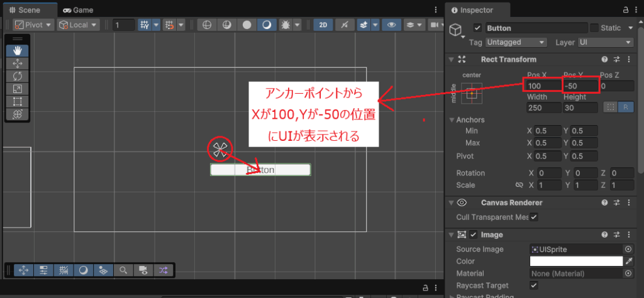The height and width of the screenshot is (298, 644).
Task: Click the Source Image object picker circle
Action: 628,249
